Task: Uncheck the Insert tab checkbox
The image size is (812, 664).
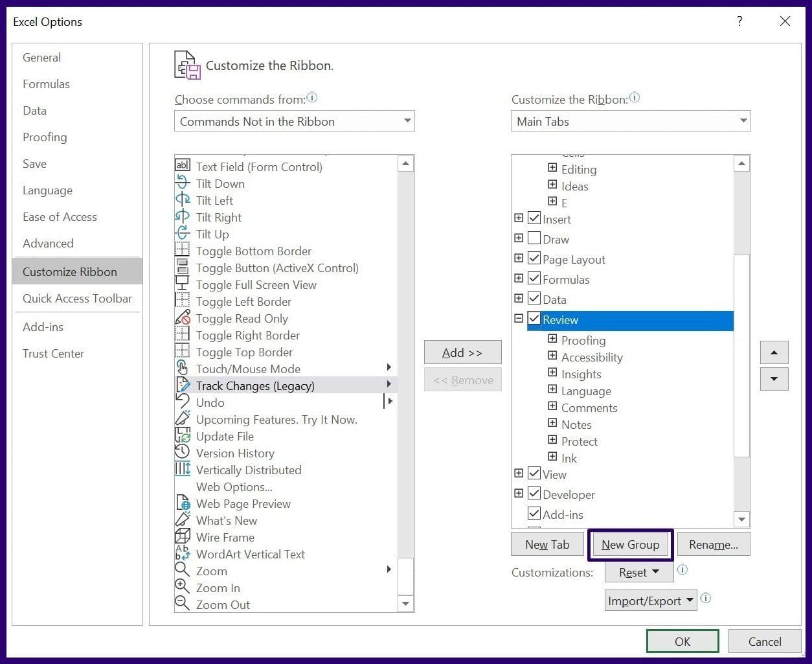Action: (x=534, y=218)
